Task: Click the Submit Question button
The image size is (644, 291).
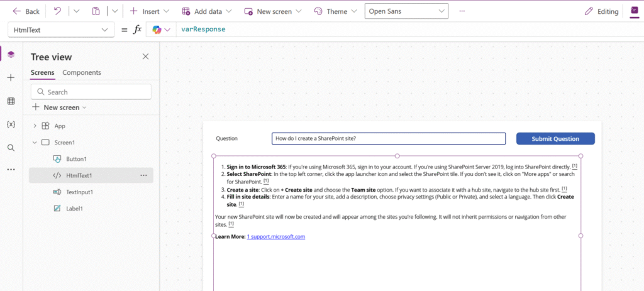Action: [x=555, y=139]
